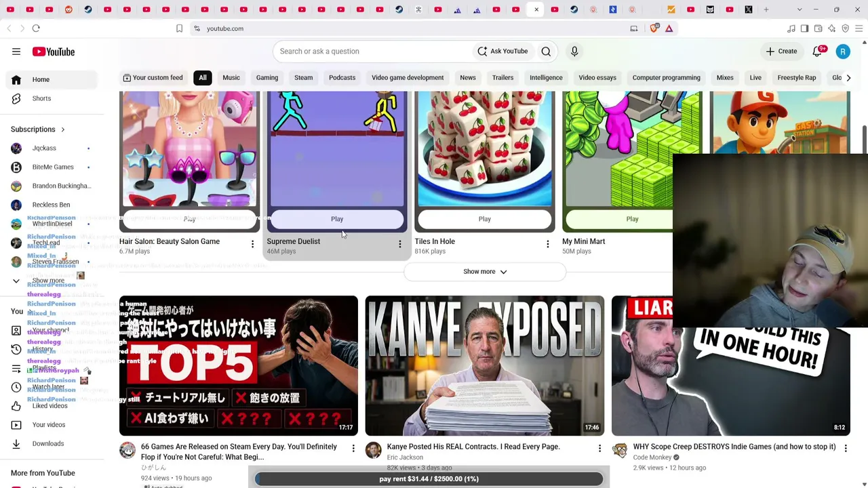Screen dimensions: 868x488
Task: Select the Gaming filter chip
Action: point(267,78)
